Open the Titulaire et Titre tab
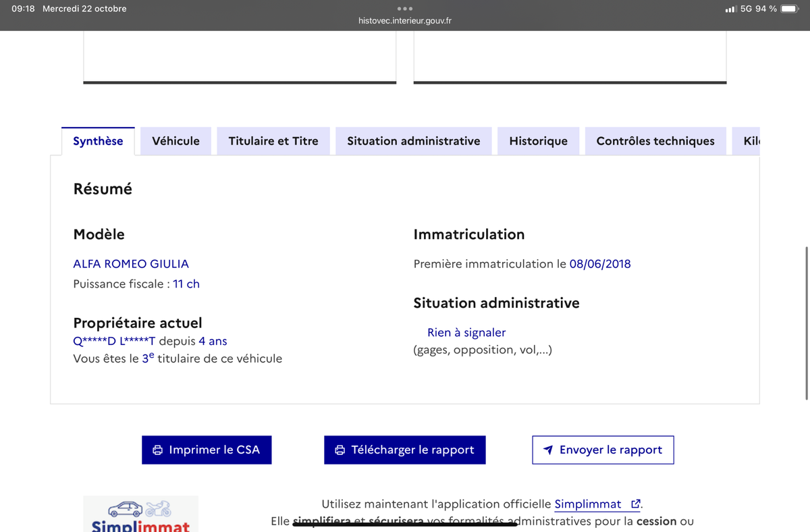 tap(273, 141)
